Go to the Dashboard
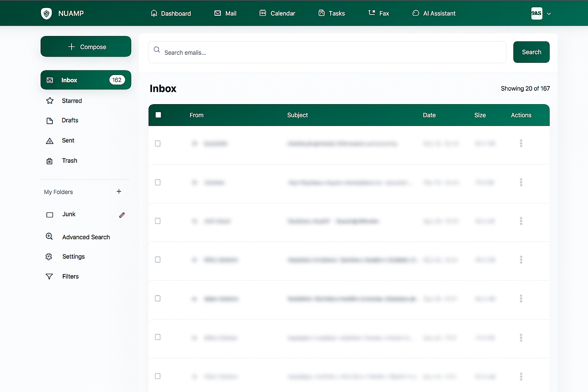Viewport: 588px width, 392px height. point(170,13)
